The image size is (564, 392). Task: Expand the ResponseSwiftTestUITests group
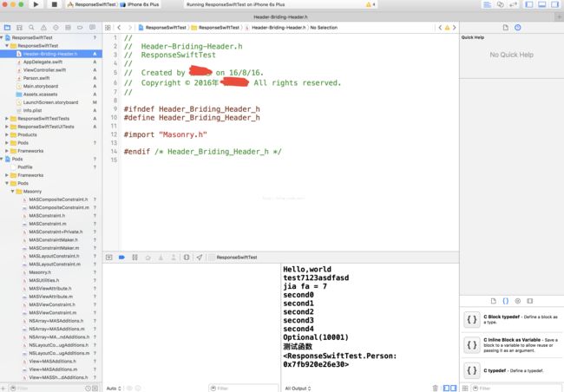point(7,127)
